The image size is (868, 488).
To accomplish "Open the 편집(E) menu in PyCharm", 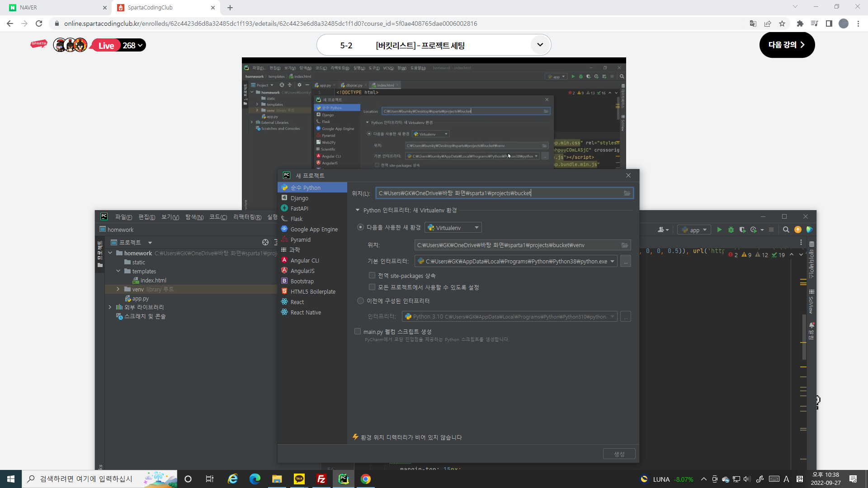I will pyautogui.click(x=146, y=217).
